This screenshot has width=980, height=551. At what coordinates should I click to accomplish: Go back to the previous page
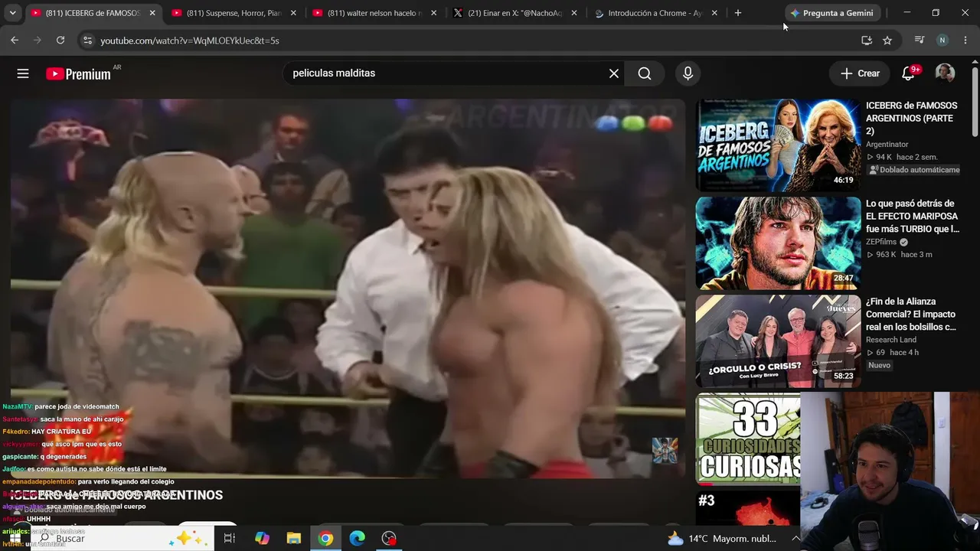(15, 41)
